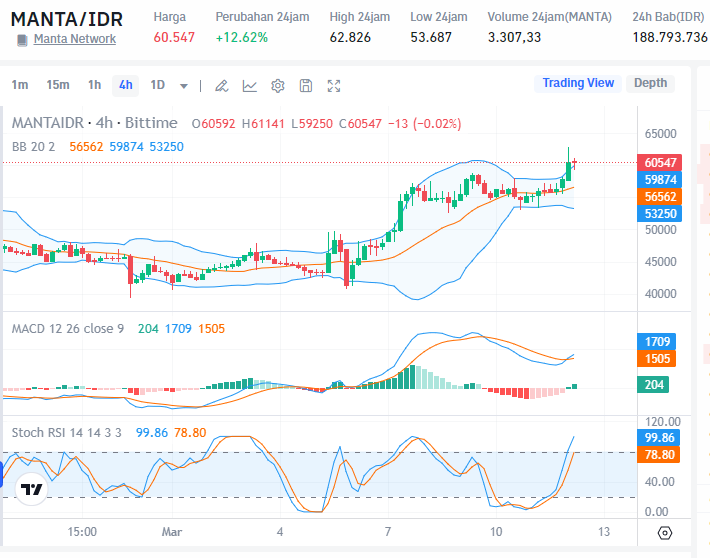Click the Stoch RSI 14 14 3 3 label

pos(67,433)
